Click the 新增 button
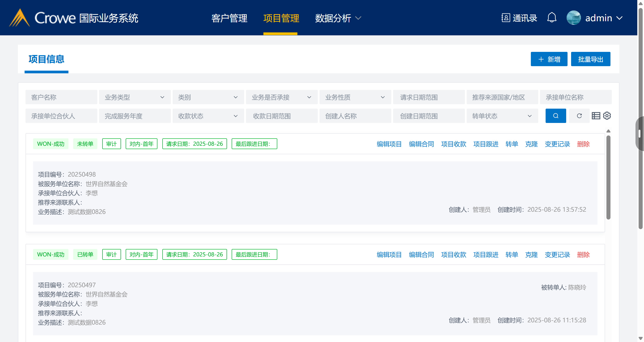The image size is (644, 342). [x=549, y=59]
